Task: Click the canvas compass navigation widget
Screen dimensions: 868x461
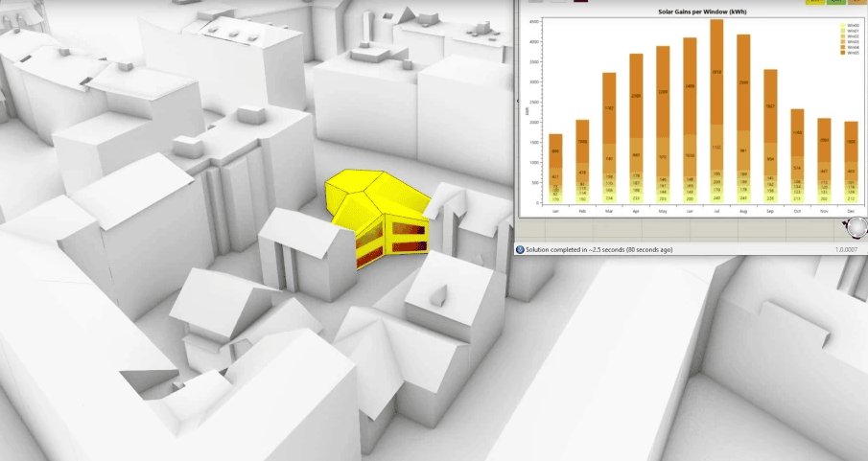Action: coord(854,227)
